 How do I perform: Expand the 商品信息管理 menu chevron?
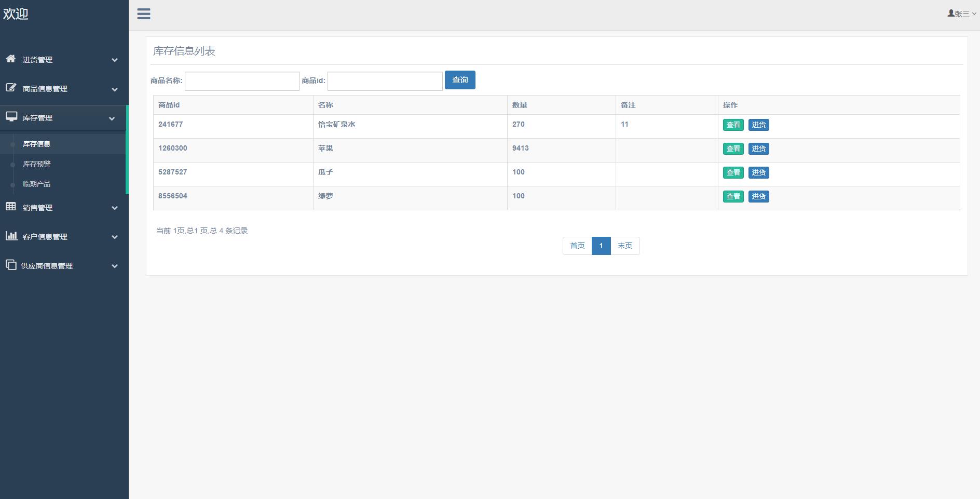tap(115, 89)
